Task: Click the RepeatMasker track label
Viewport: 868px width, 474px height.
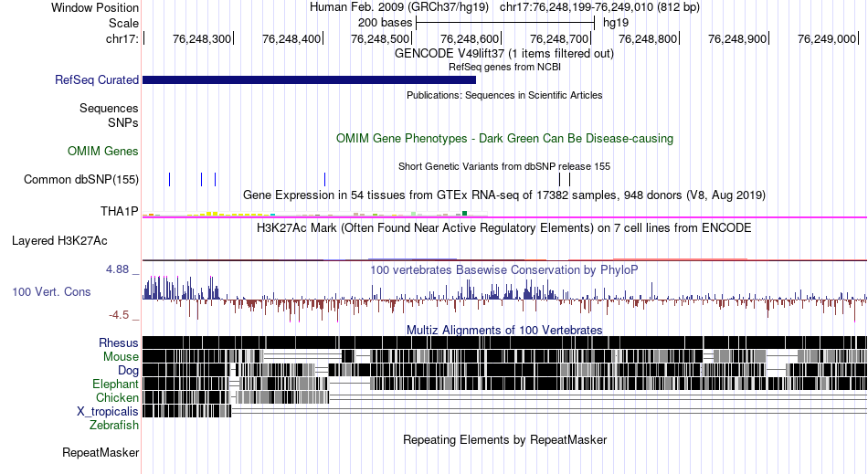Action: coord(101,452)
